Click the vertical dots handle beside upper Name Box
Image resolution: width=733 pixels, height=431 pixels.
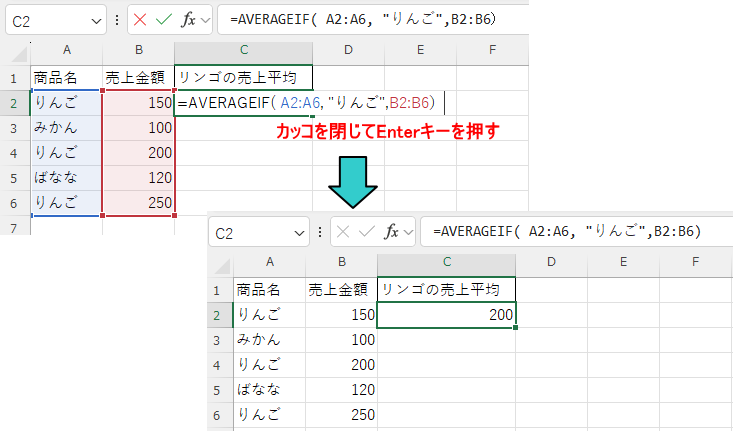[119, 20]
